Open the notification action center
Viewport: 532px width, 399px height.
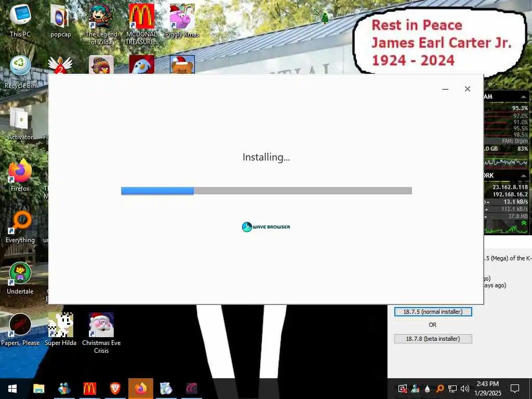pyautogui.click(x=515, y=389)
